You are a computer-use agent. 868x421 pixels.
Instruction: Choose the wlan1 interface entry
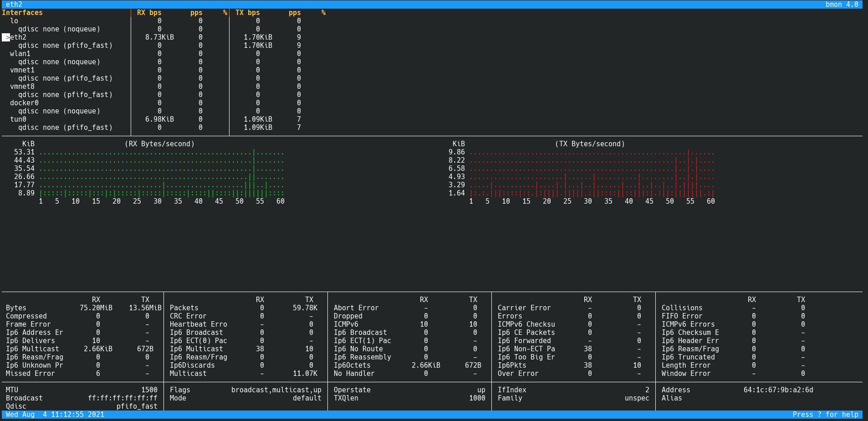[x=20, y=54]
